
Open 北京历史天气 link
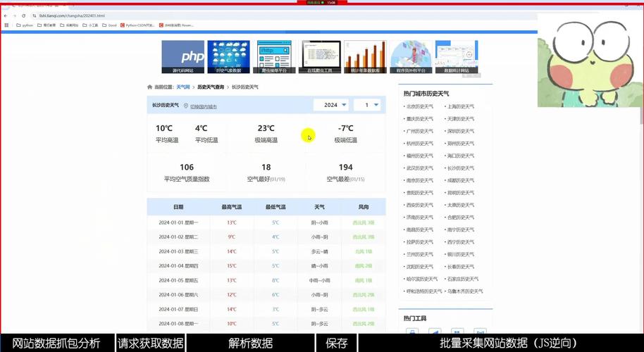[420, 106]
